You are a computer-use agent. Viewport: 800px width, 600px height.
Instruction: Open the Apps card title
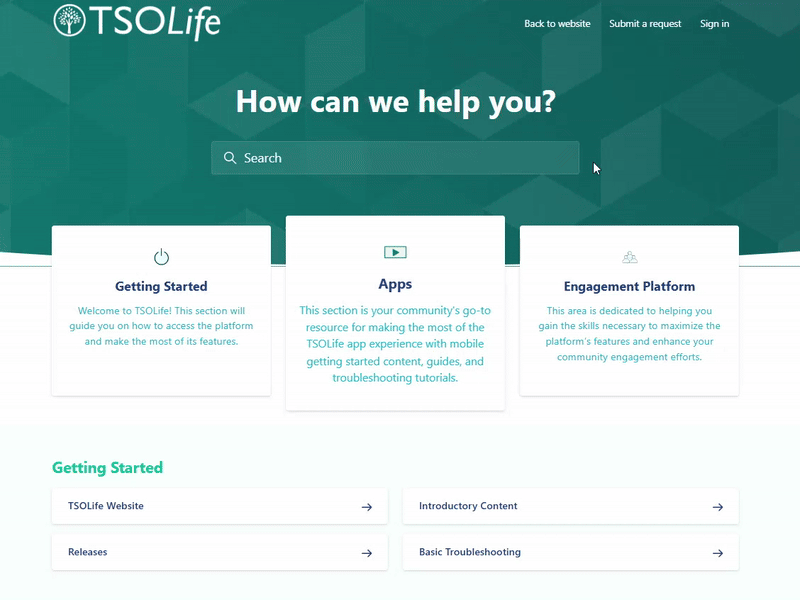tap(395, 284)
